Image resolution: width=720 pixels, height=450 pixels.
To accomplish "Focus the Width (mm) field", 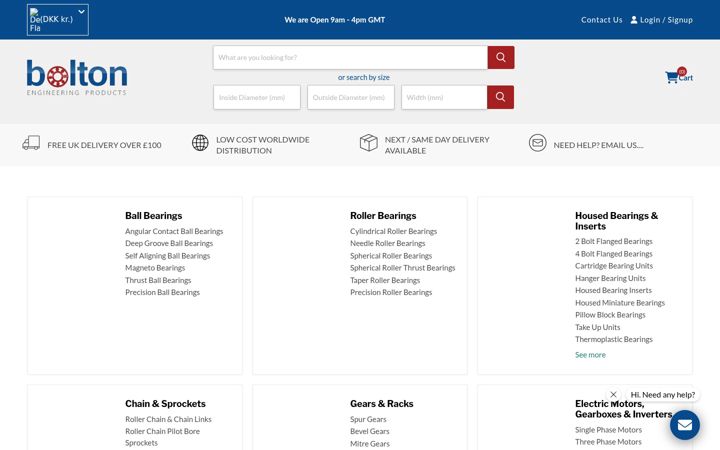I will coord(444,97).
